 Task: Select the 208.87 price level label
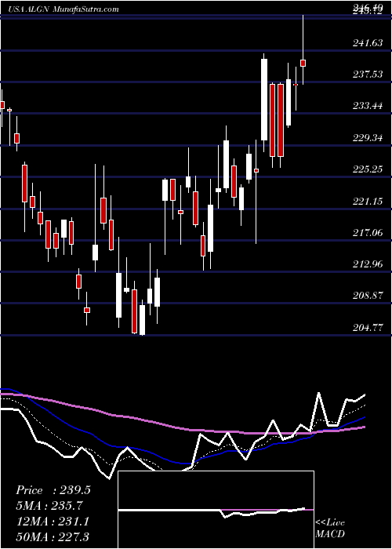368,296
